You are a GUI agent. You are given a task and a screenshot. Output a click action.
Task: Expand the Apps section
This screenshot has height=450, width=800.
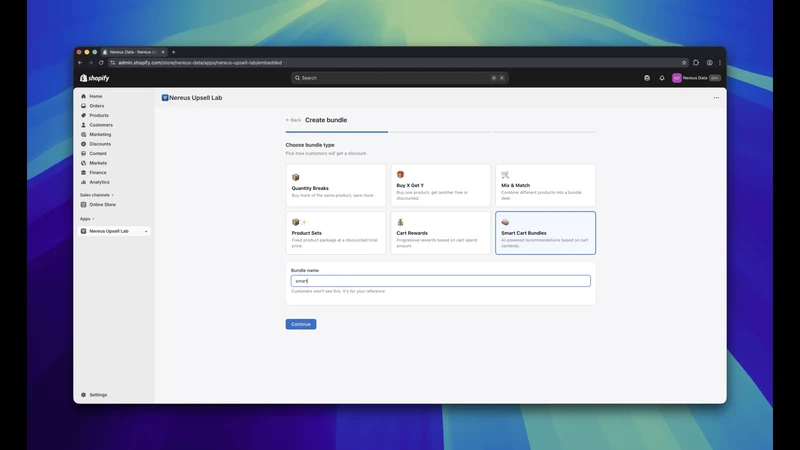(x=87, y=219)
